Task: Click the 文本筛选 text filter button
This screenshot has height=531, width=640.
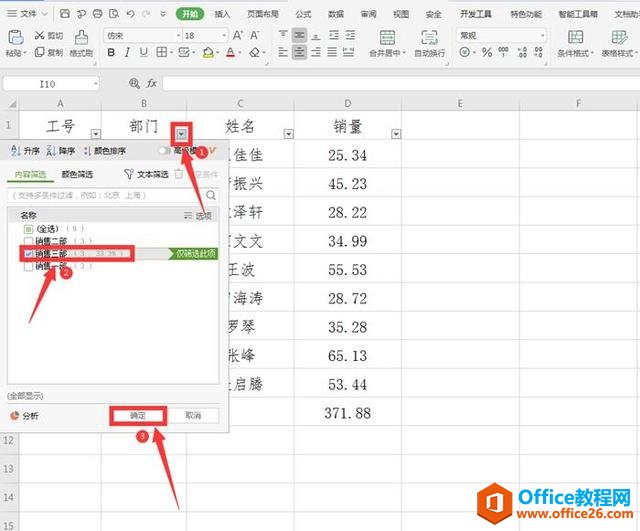Action: 146,174
